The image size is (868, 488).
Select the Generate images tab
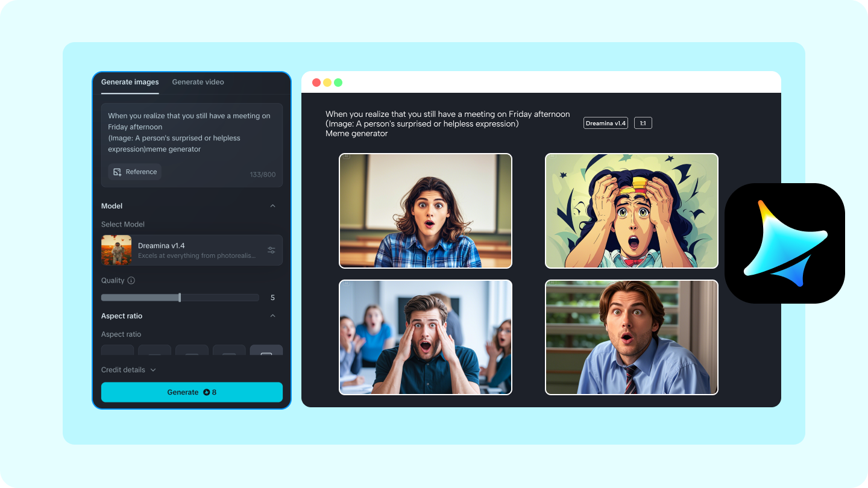tap(130, 82)
